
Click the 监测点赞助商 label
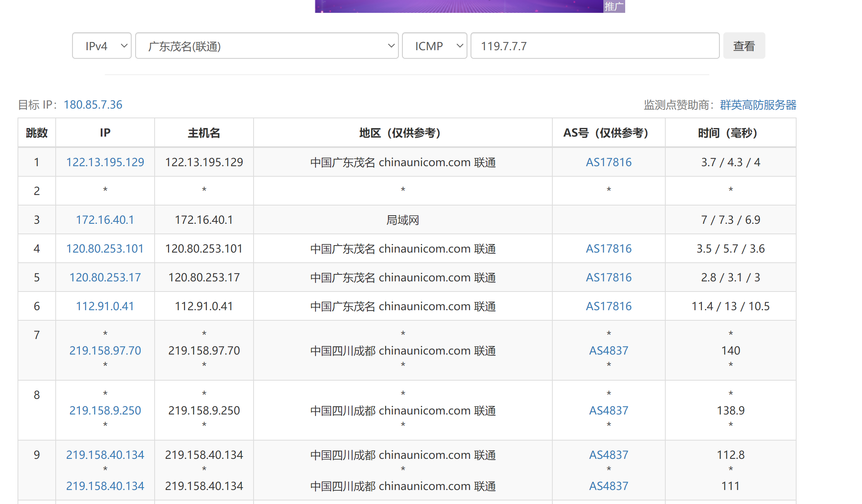point(679,105)
